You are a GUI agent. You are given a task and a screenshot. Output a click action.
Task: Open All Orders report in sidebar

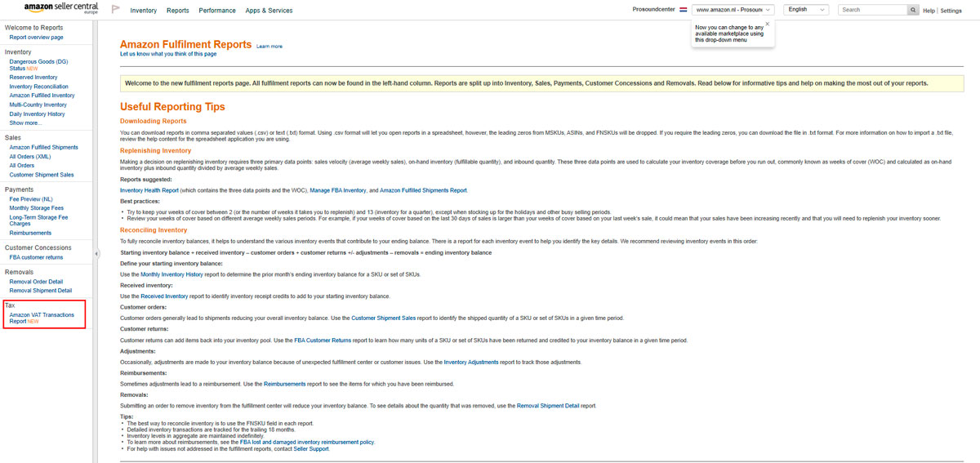coord(22,166)
